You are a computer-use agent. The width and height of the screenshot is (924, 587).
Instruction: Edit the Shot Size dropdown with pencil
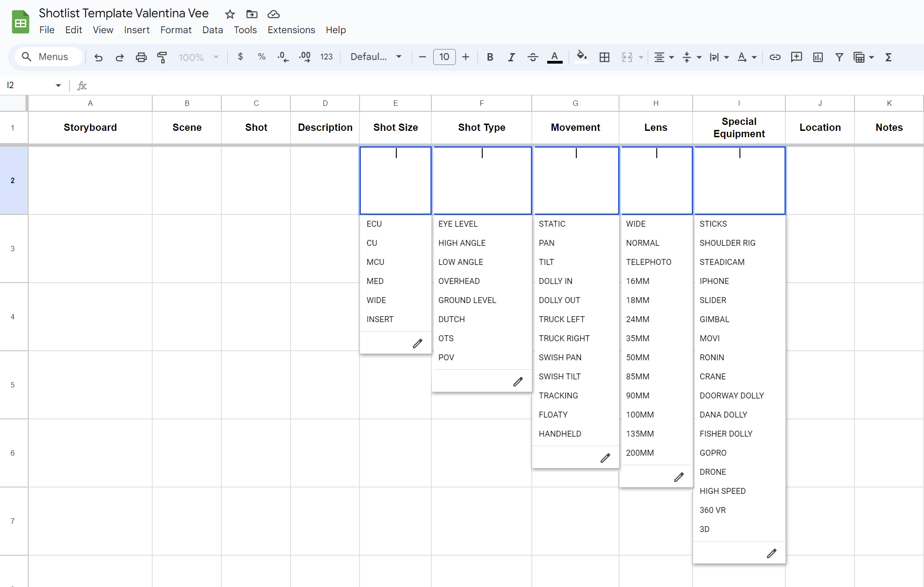tap(417, 343)
